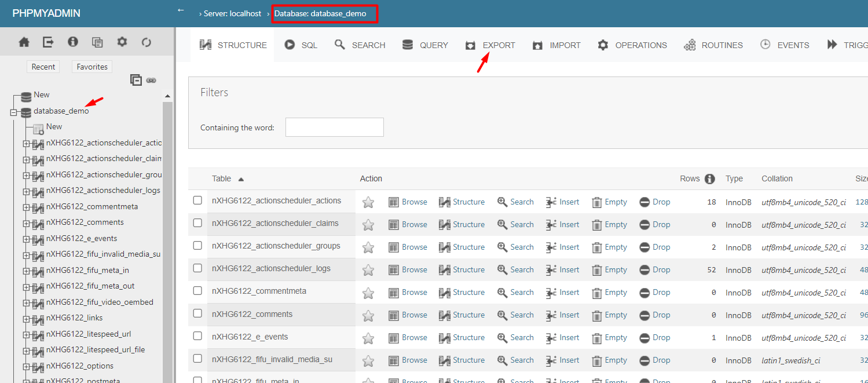The width and height of the screenshot is (868, 383).
Task: Click the 'Containing the word' filter field
Action: coord(334,127)
